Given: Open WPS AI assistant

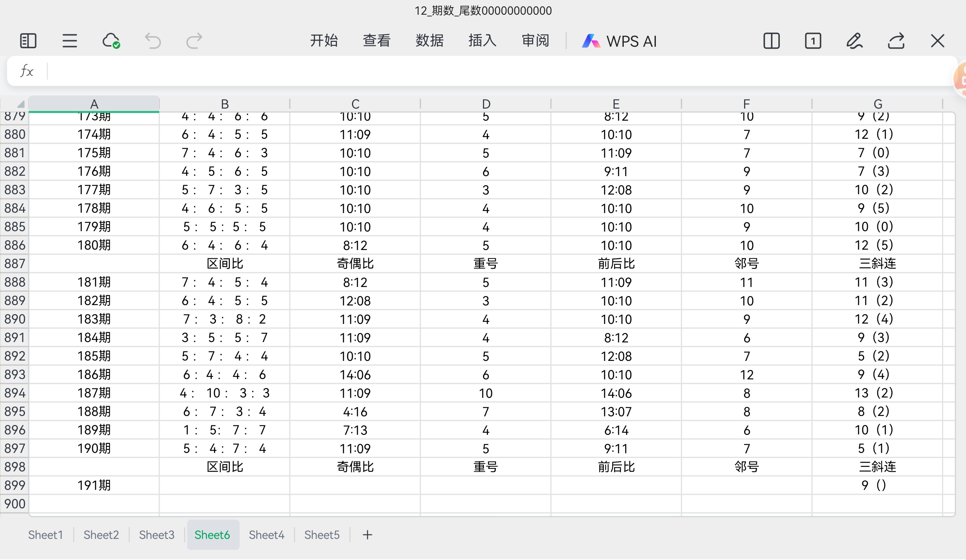Looking at the screenshot, I should pos(620,41).
